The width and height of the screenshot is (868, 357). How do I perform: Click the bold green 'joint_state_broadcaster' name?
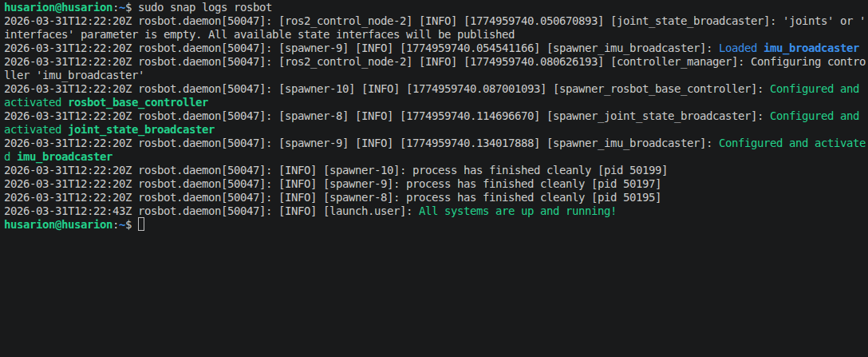pyautogui.click(x=141, y=129)
